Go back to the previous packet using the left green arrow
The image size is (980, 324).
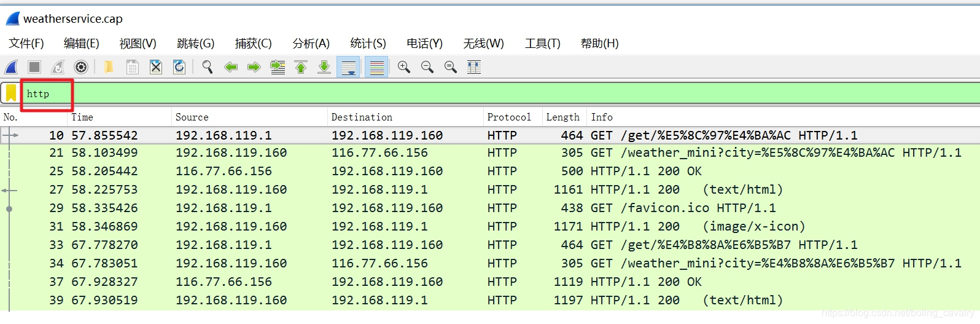pyautogui.click(x=231, y=67)
